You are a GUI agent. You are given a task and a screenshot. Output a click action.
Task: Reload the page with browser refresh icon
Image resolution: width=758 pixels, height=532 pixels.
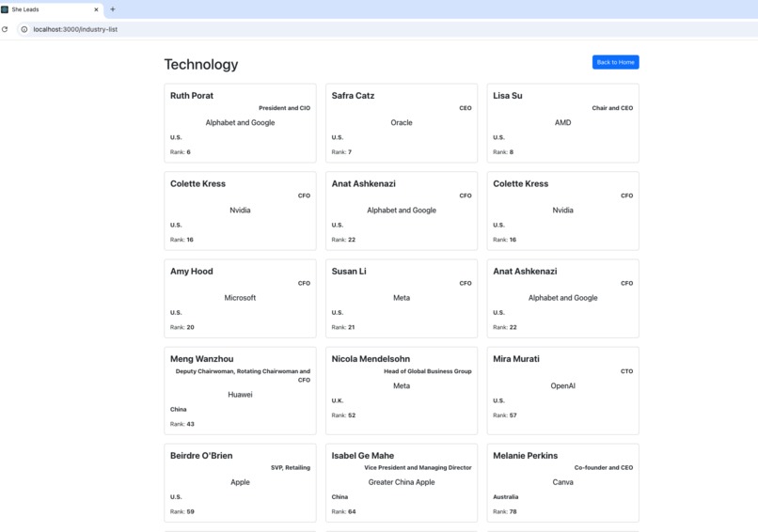pyautogui.click(x=5, y=29)
